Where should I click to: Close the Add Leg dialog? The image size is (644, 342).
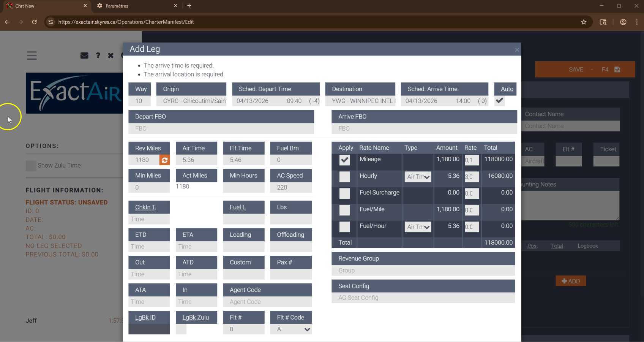[x=517, y=50]
